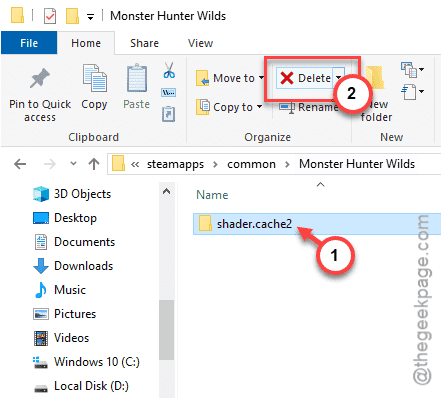The width and height of the screenshot is (441, 398).
Task: Open the New item dropdown
Action: pos(412,70)
